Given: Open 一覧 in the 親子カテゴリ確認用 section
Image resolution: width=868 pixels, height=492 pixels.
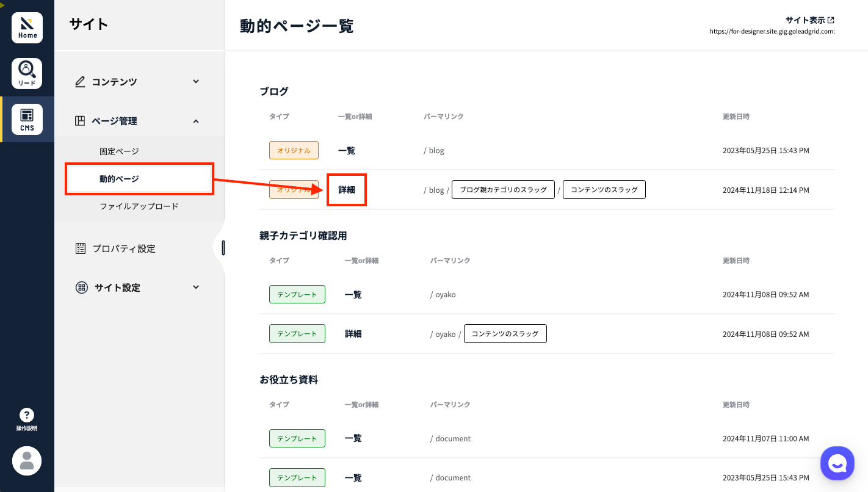Looking at the screenshot, I should point(353,294).
